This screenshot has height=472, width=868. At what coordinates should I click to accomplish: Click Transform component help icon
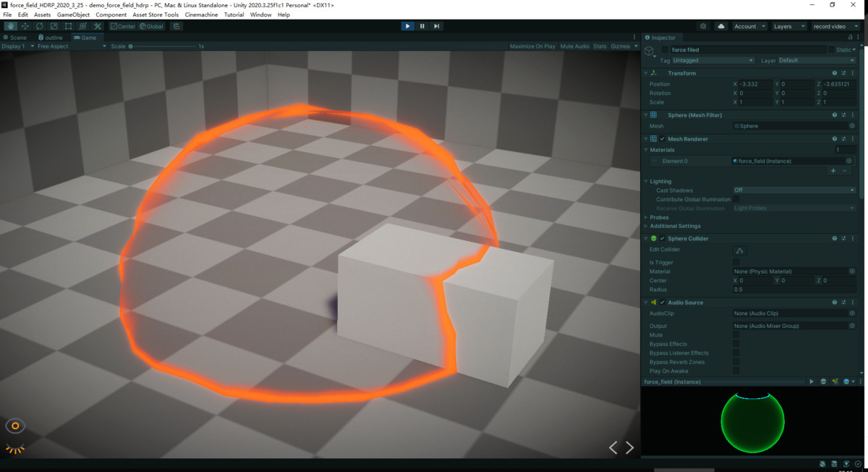pos(834,73)
